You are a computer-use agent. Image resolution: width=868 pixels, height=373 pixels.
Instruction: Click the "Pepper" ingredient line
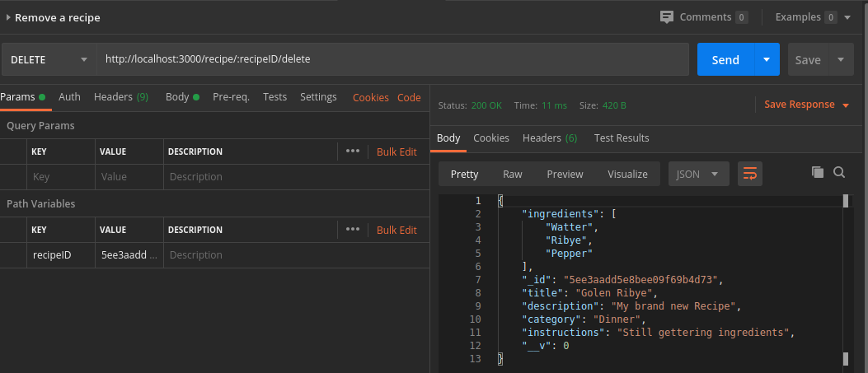569,253
